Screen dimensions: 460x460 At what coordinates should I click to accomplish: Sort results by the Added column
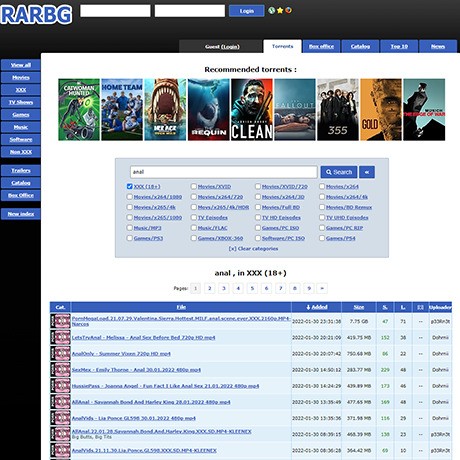point(317,307)
